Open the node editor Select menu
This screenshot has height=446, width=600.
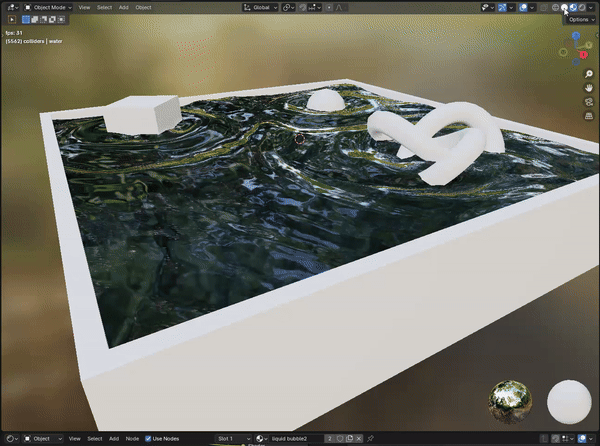point(95,439)
